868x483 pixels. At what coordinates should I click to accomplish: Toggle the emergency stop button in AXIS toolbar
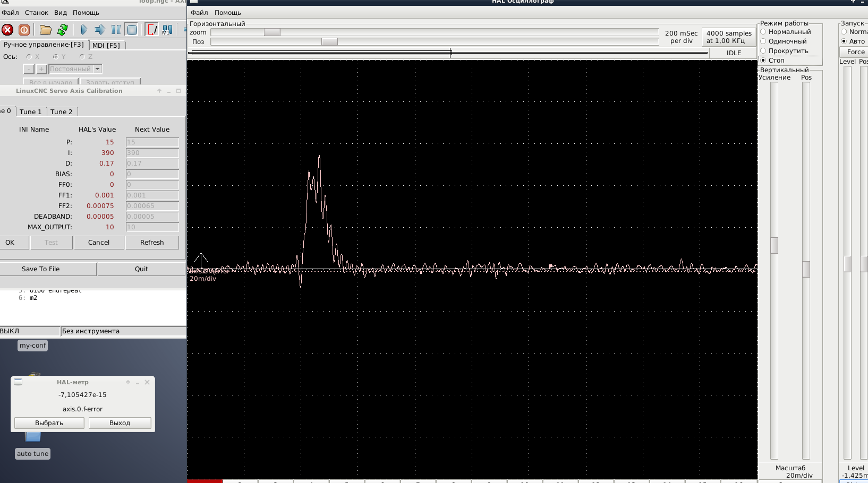7,30
